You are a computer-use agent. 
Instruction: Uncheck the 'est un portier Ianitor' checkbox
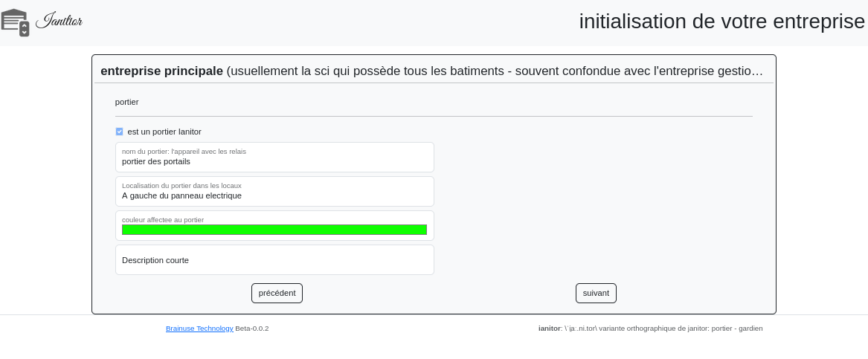pyautogui.click(x=119, y=132)
